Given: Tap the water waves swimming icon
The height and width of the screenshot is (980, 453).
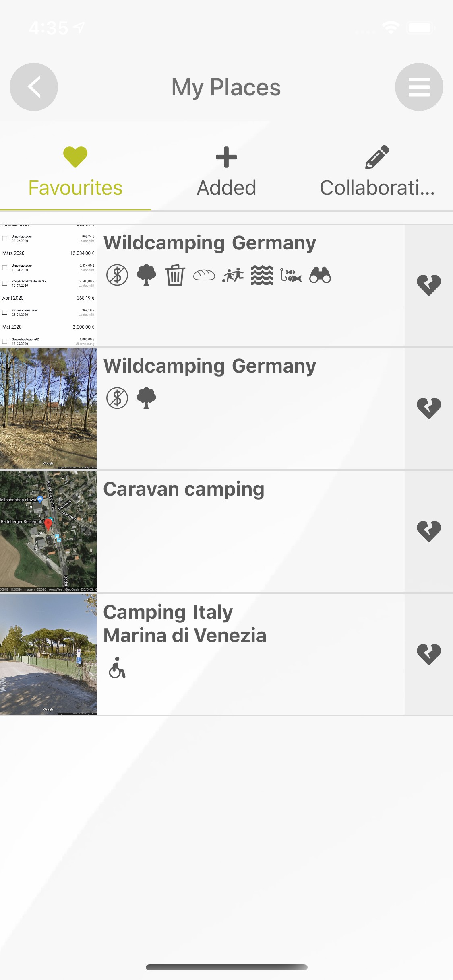Looking at the screenshot, I should point(262,276).
